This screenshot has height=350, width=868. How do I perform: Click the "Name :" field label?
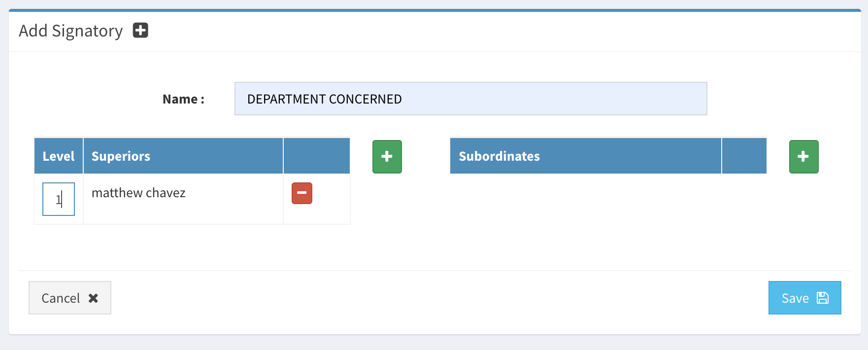183,99
